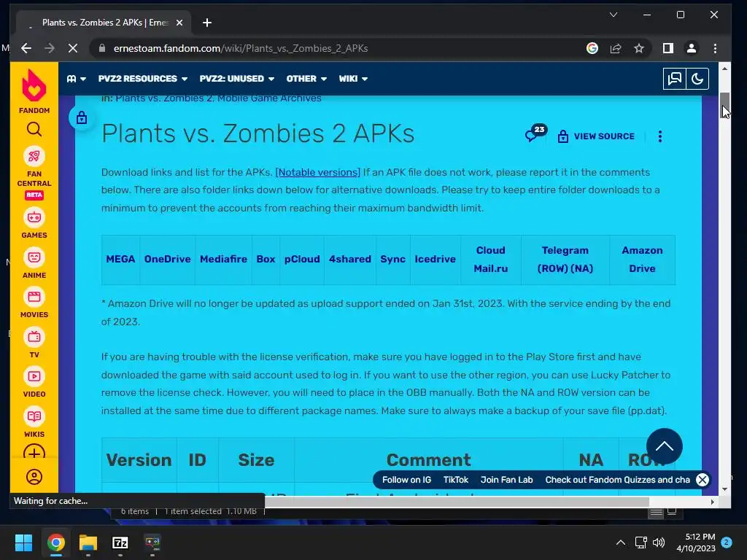Screen dimensions: 747x560
Task: Open the OneDrive download link
Action: tap(167, 259)
